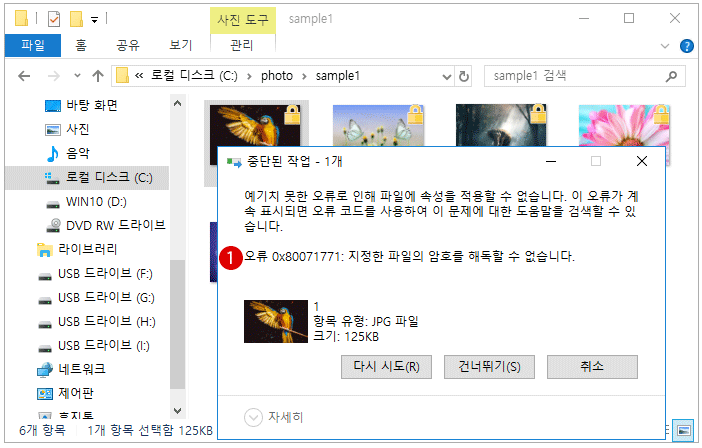The image size is (702, 448).
Task: Click the magnifier search icon
Action: pyautogui.click(x=671, y=76)
